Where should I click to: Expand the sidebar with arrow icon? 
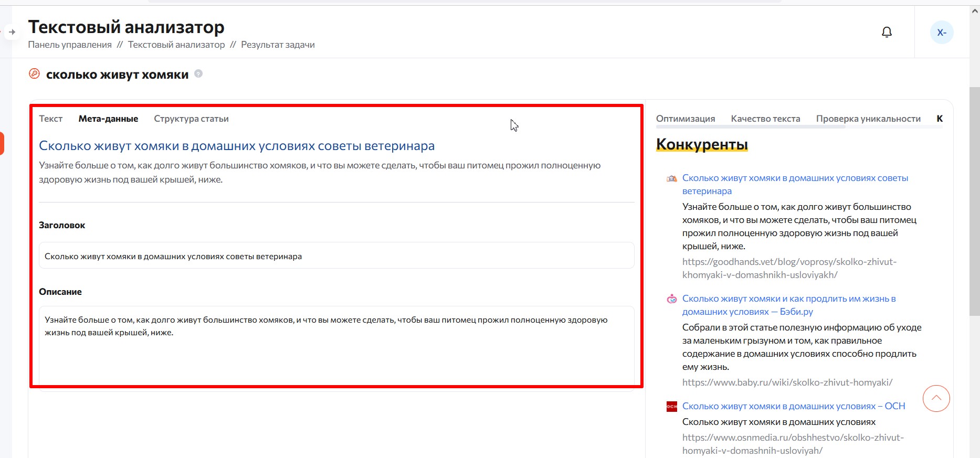point(12,32)
